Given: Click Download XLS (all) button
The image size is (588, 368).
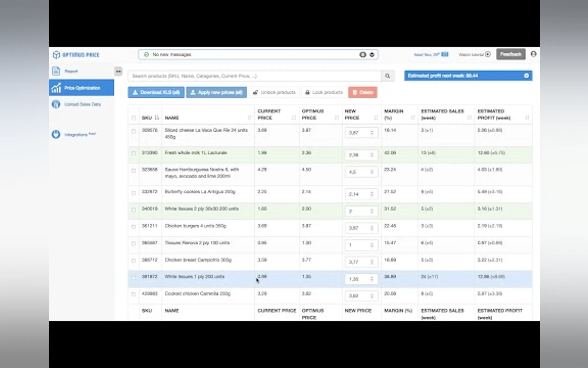Looking at the screenshot, I should [x=156, y=92].
